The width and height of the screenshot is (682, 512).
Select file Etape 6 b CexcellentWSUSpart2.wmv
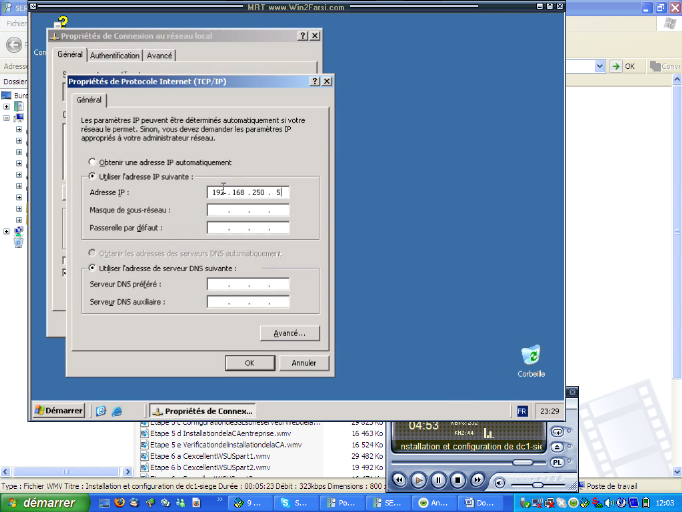(210, 467)
